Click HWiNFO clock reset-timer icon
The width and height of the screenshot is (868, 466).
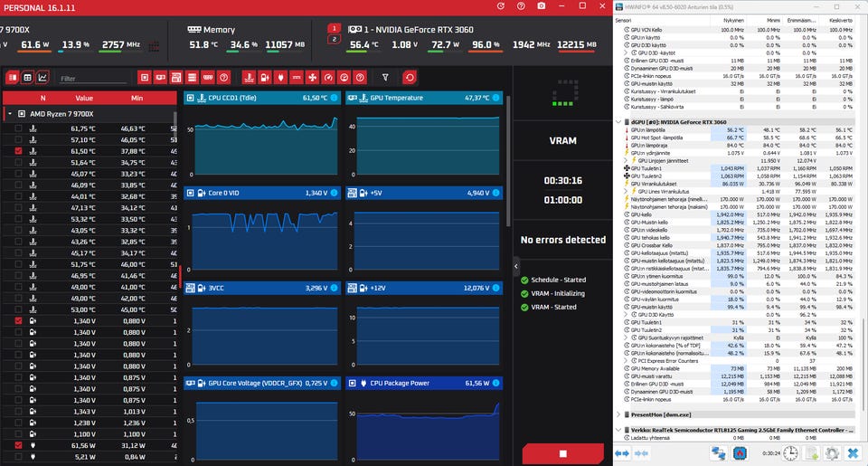coord(790,453)
